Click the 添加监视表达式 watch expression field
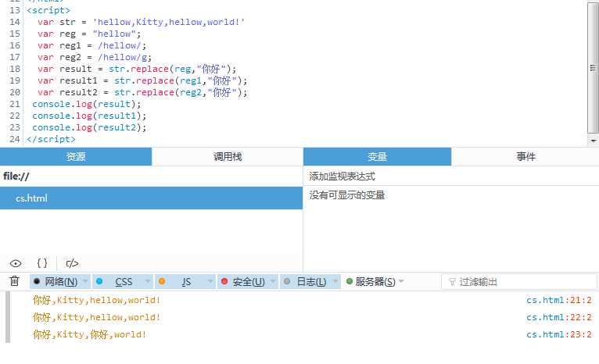The width and height of the screenshot is (599, 364). [x=451, y=177]
